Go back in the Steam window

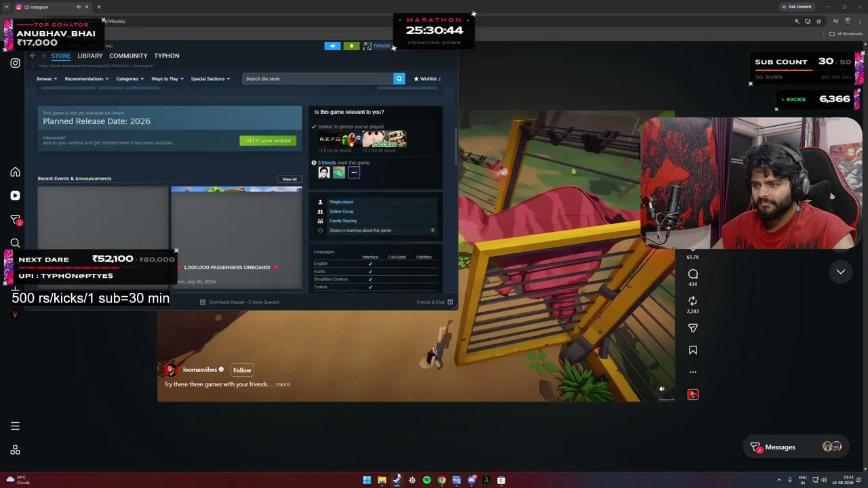point(33,56)
